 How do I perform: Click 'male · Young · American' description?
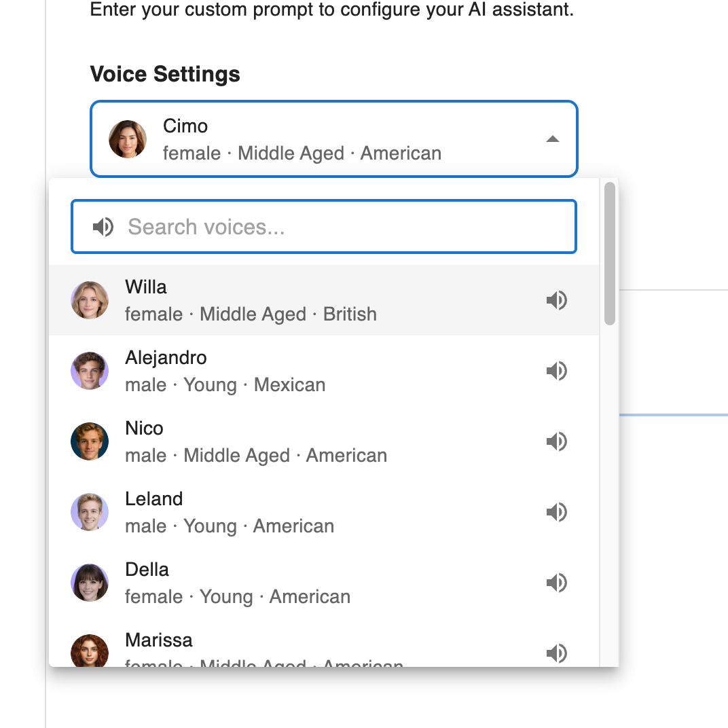[x=230, y=526]
